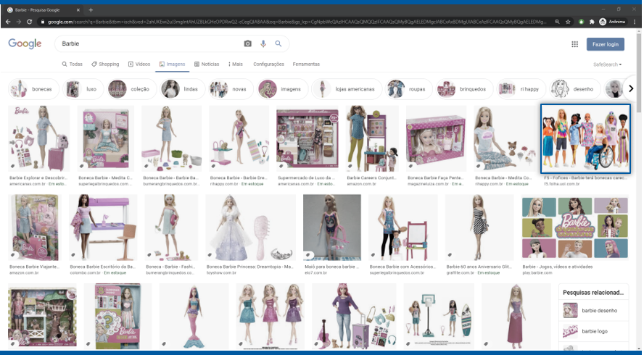Open Maiô para boneca barbie image
Screen dimensions: 644x355
(x=332, y=227)
